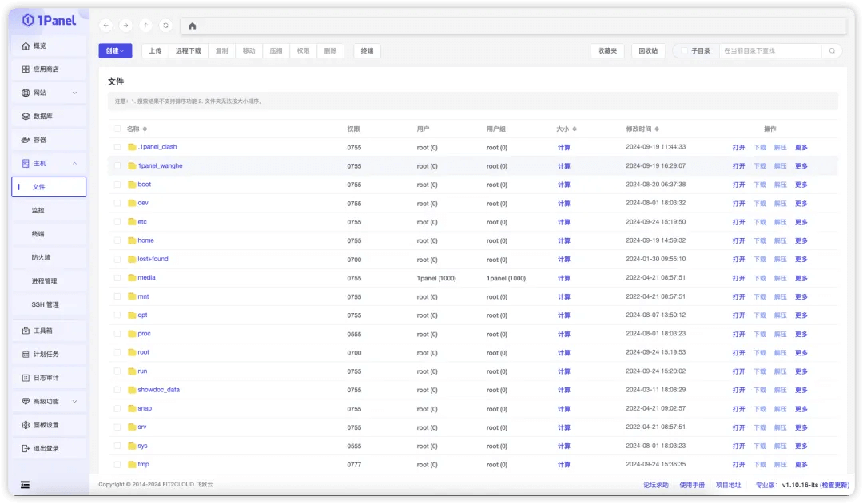Click the 工具箱 toolbox icon in the sidebar
Viewport: 863px width, 504px height.
26,331
